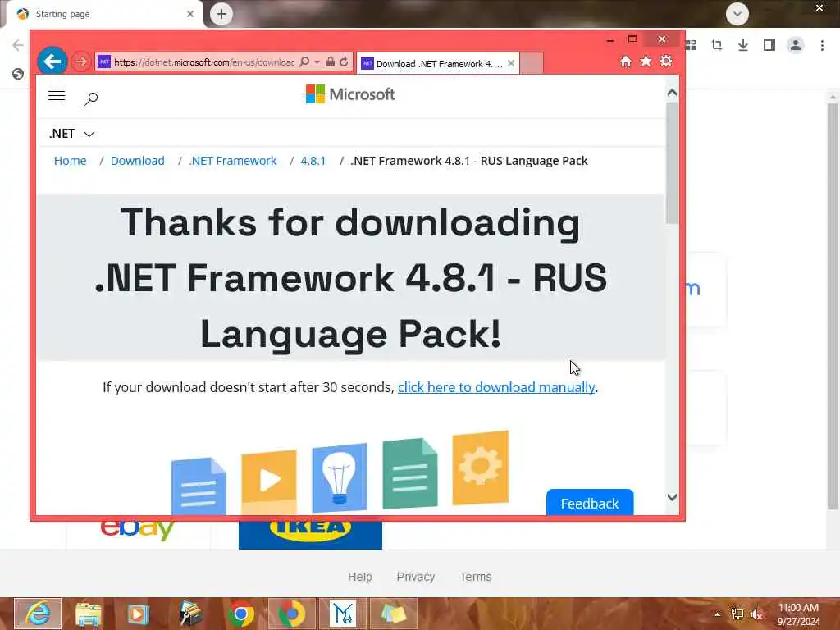
Task: Open the tab search dropdown in background browser
Action: 737,14
